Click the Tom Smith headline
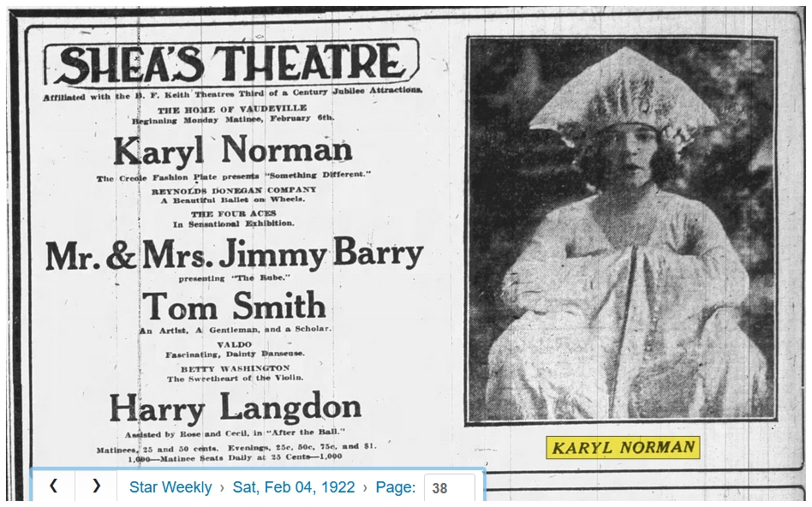Image resolution: width=812 pixels, height=507 pixels. pos(234,307)
